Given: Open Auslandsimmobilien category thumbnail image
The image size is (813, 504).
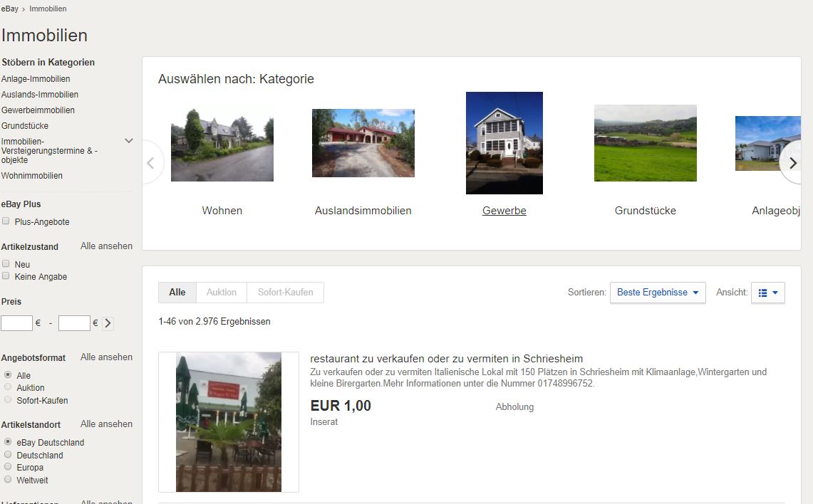Looking at the screenshot, I should pyautogui.click(x=363, y=143).
